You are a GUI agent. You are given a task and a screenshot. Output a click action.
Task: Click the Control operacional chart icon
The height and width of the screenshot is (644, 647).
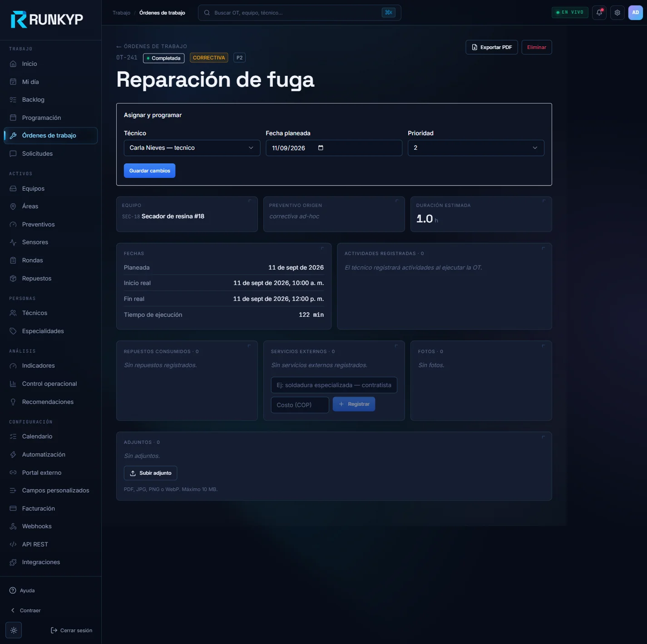tap(13, 383)
